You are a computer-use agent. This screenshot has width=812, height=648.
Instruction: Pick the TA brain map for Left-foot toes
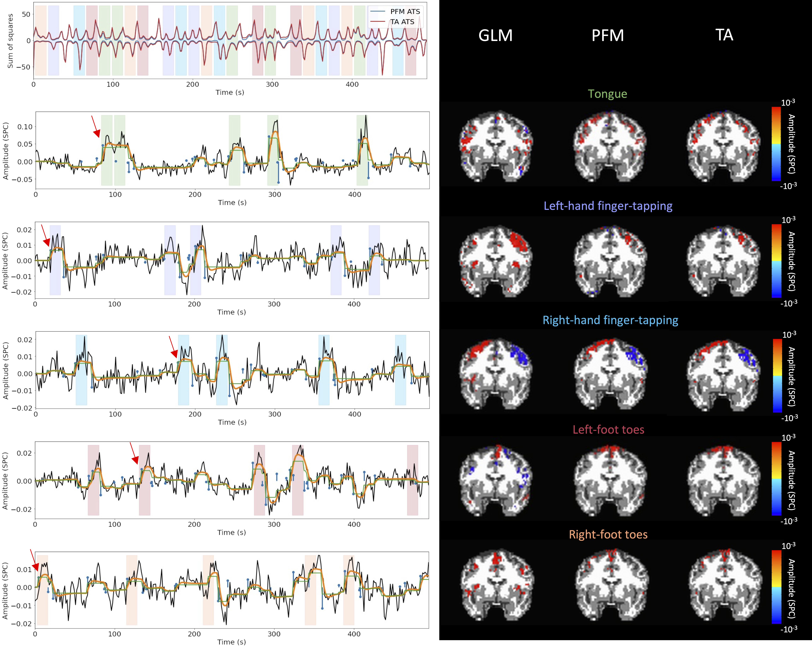pyautogui.click(x=723, y=481)
